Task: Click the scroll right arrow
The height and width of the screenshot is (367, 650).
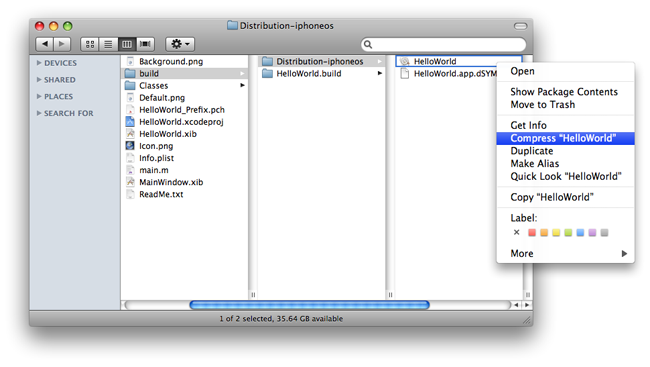Action: tap(526, 305)
